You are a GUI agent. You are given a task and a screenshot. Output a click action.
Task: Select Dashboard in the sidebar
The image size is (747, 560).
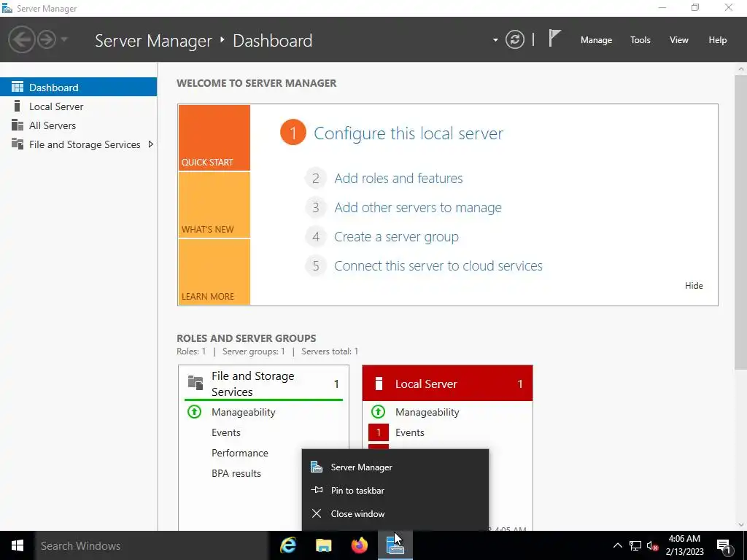(79, 87)
